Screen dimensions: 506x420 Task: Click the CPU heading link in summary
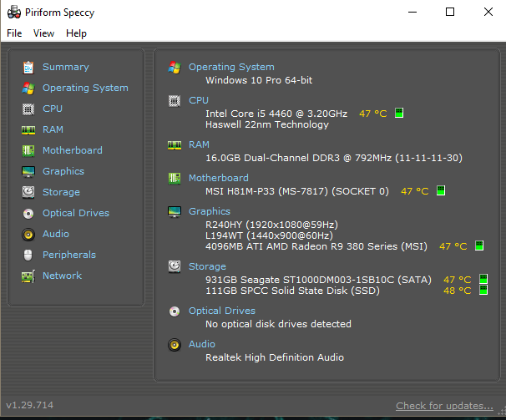(199, 100)
